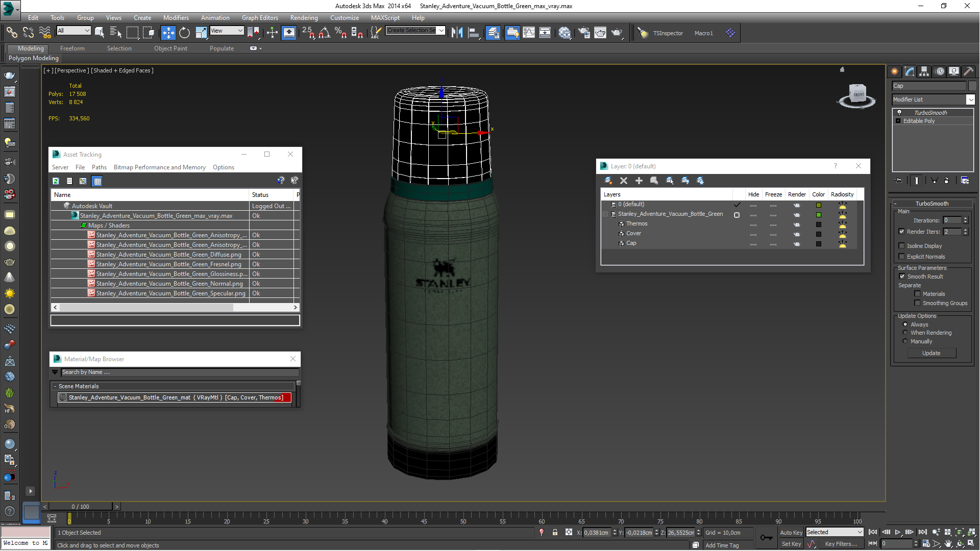The width and height of the screenshot is (980, 551).
Task: Toggle the Explicit Normals checkbox
Action: tap(901, 257)
